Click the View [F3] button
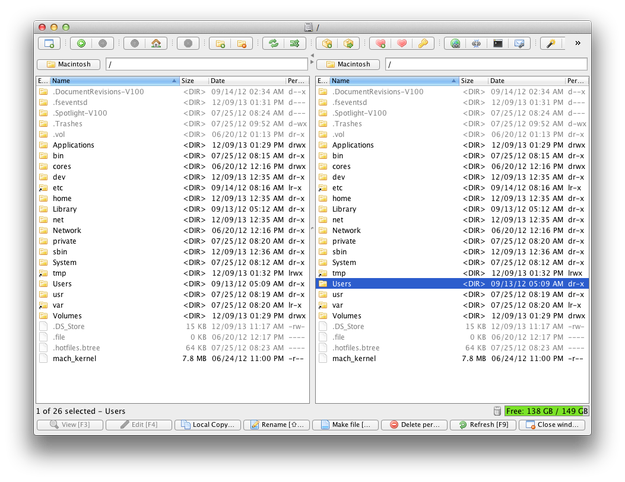This screenshot has width=625, height=482. [x=69, y=425]
